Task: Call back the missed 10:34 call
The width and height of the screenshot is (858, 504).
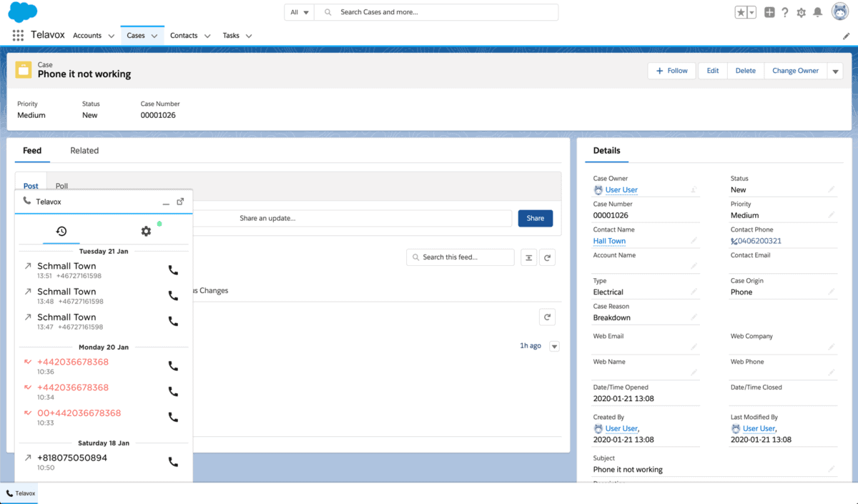Action: [173, 392]
